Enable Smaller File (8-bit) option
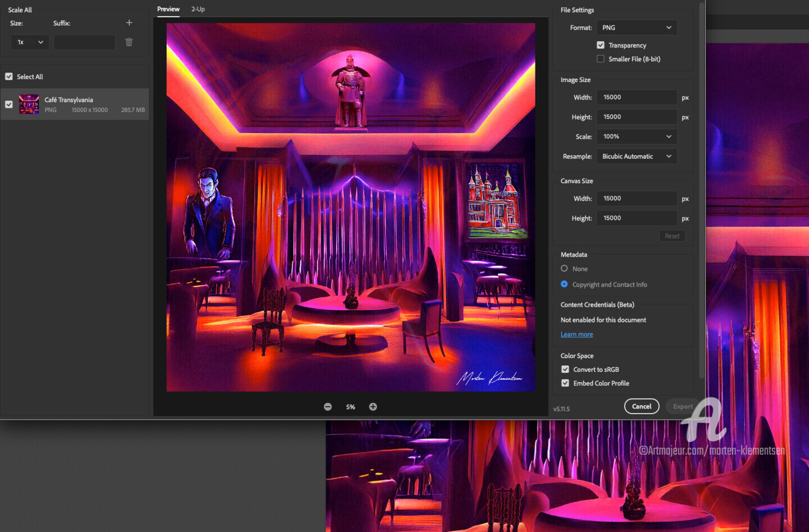Viewport: 809px width, 532px height. (x=601, y=59)
